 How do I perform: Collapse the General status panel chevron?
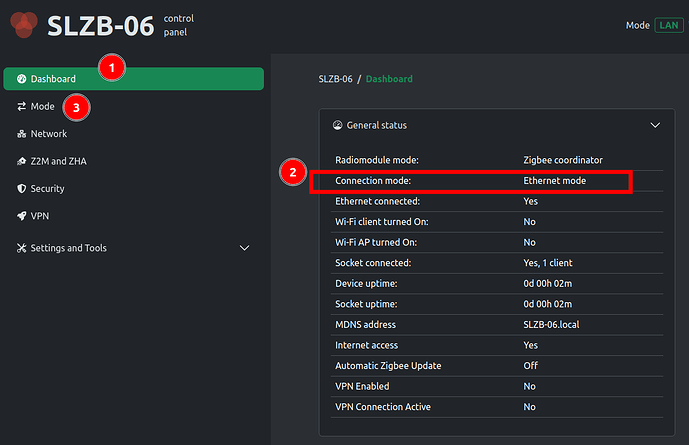(655, 125)
